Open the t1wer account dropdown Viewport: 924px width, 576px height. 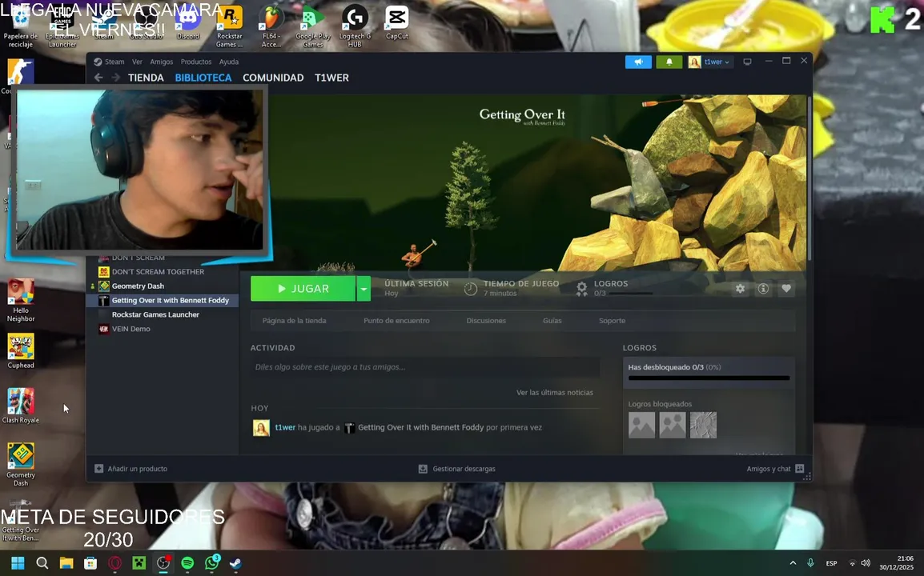point(710,62)
